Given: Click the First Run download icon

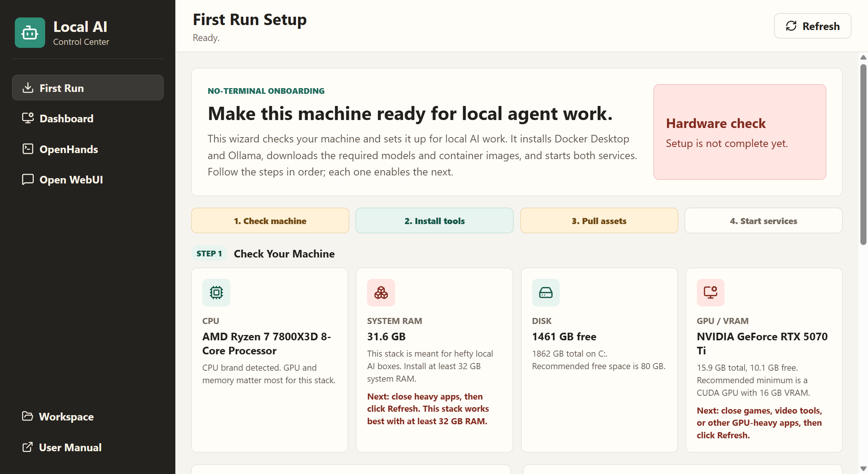Looking at the screenshot, I should tap(28, 88).
